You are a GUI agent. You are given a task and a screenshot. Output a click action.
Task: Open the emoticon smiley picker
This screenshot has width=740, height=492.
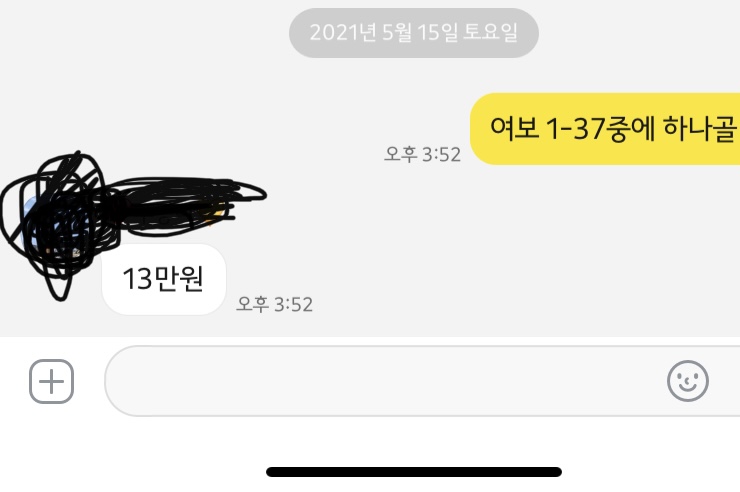coord(688,381)
